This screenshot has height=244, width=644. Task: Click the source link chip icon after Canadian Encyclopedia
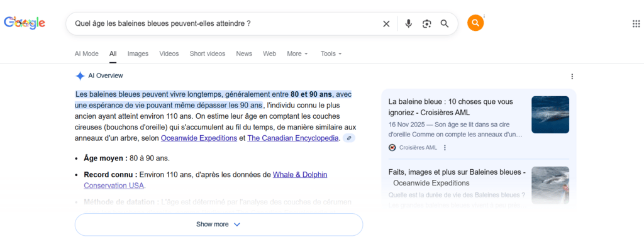click(348, 138)
